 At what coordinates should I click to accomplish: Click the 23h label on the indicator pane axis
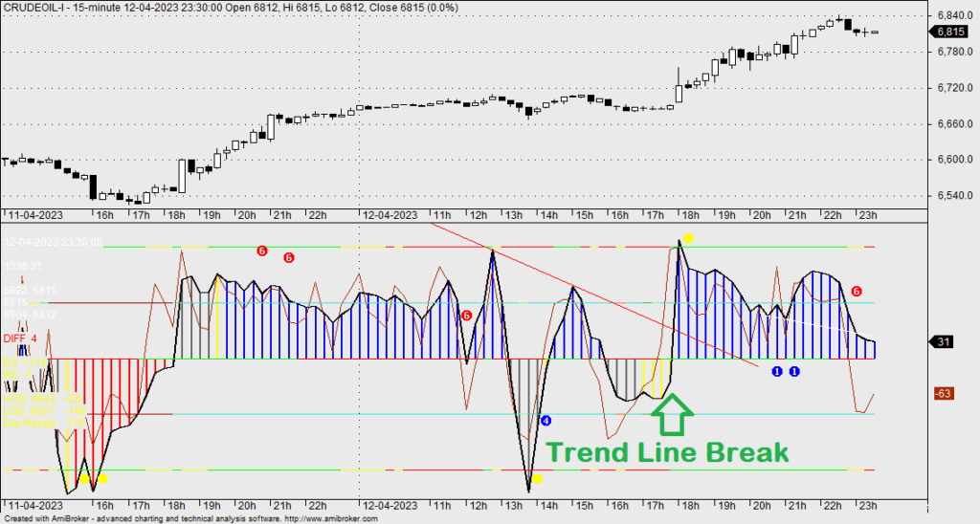[867, 505]
